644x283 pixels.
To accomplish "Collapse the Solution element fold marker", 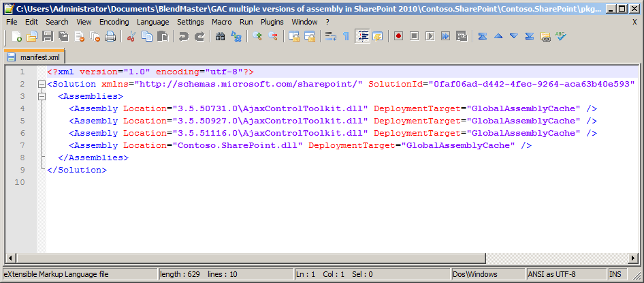I will tap(41, 84).
